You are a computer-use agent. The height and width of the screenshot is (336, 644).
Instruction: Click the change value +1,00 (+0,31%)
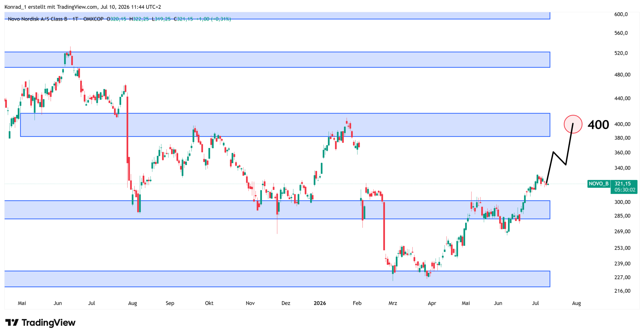[x=213, y=19]
